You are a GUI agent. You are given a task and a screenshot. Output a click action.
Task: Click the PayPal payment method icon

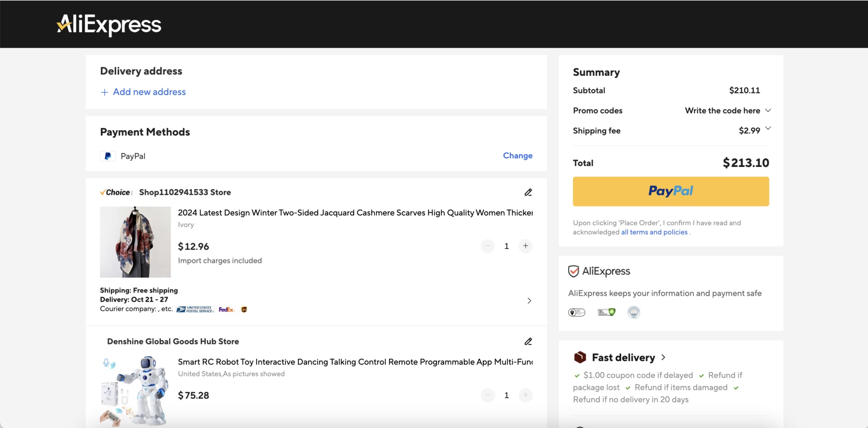pos(108,156)
